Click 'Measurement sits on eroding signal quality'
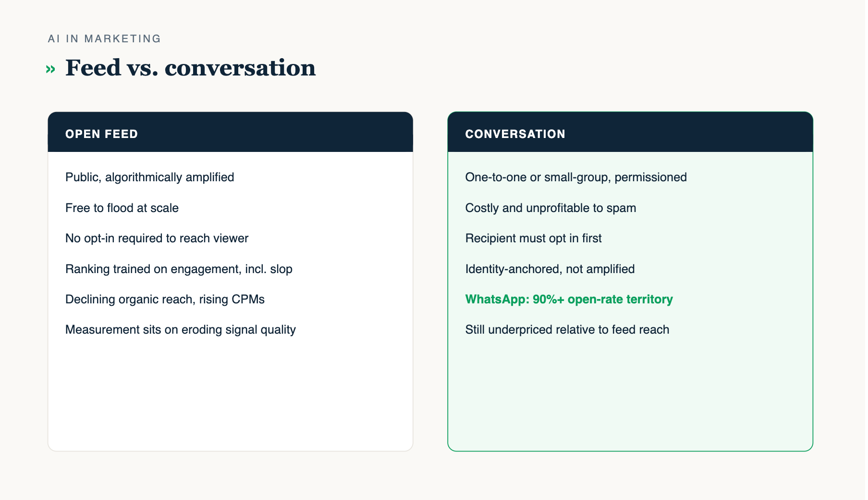The image size is (868, 500). (x=181, y=330)
